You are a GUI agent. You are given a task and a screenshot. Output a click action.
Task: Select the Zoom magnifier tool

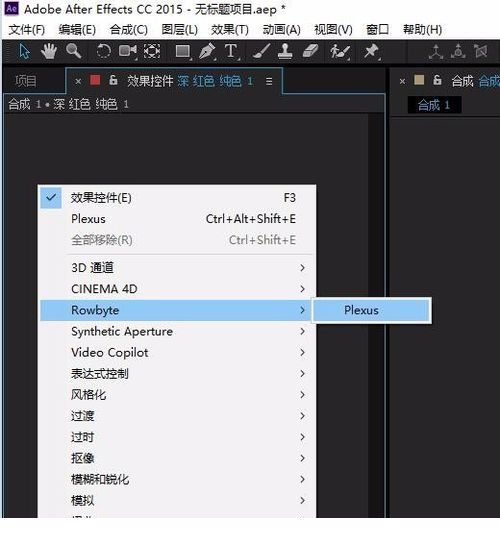click(x=73, y=51)
